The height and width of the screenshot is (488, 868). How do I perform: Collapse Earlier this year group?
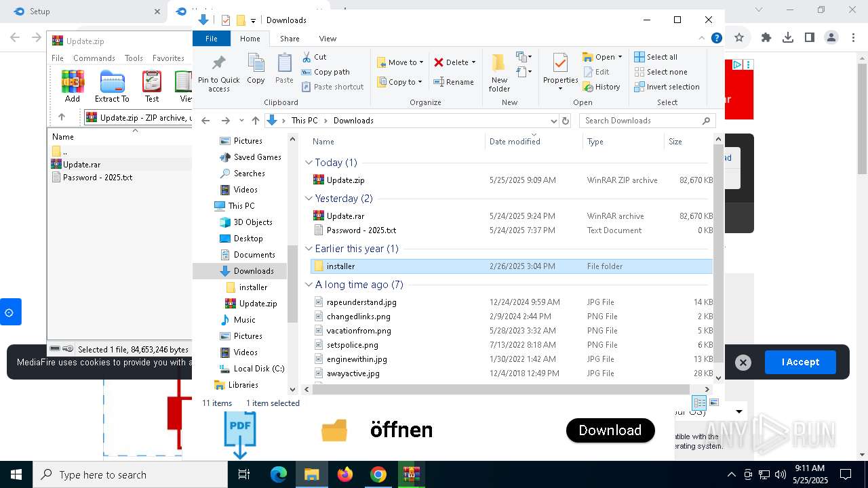click(x=309, y=249)
